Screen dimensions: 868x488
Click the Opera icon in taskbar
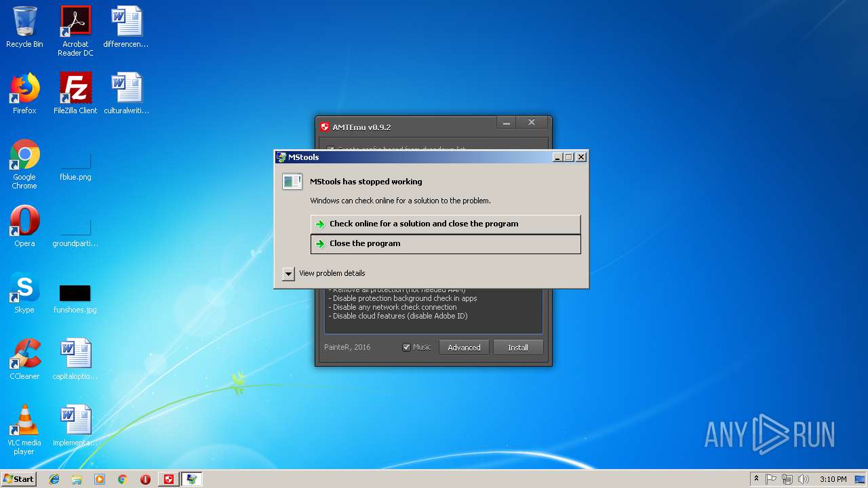145,479
